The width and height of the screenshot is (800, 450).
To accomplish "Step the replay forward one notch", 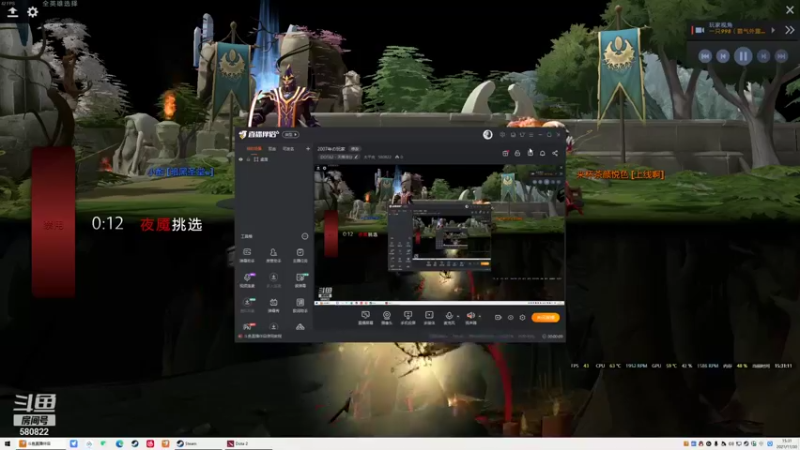I will click(763, 56).
